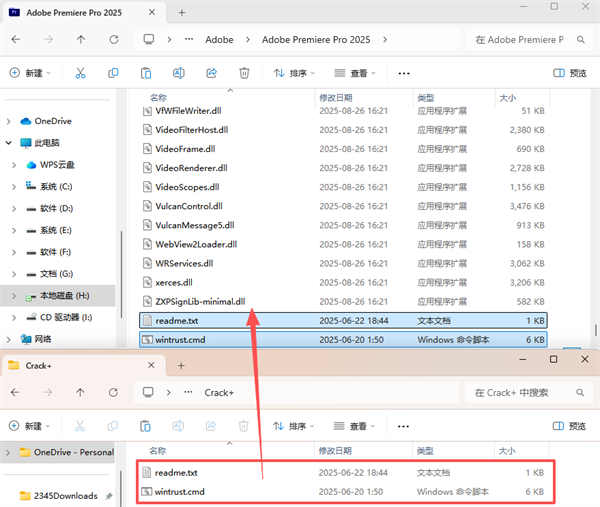Open more options ellipsis in the Premiere toolbar
The width and height of the screenshot is (600, 507).
(x=404, y=73)
